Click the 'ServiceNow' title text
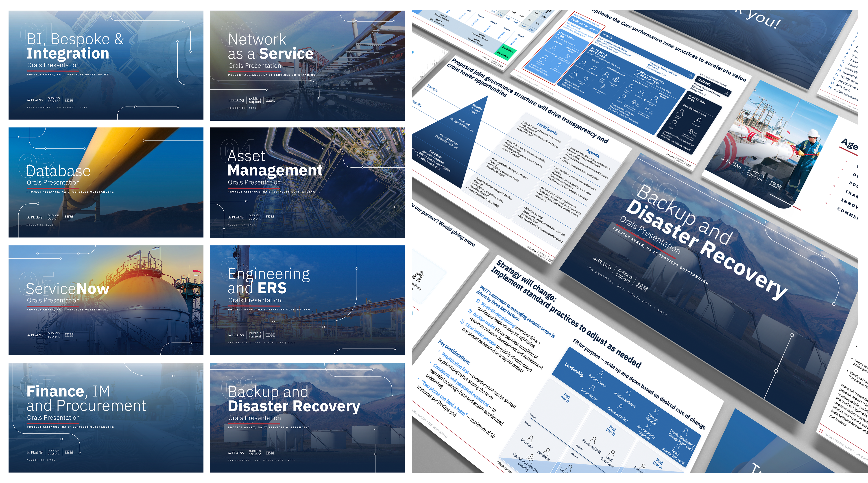 click(x=67, y=289)
